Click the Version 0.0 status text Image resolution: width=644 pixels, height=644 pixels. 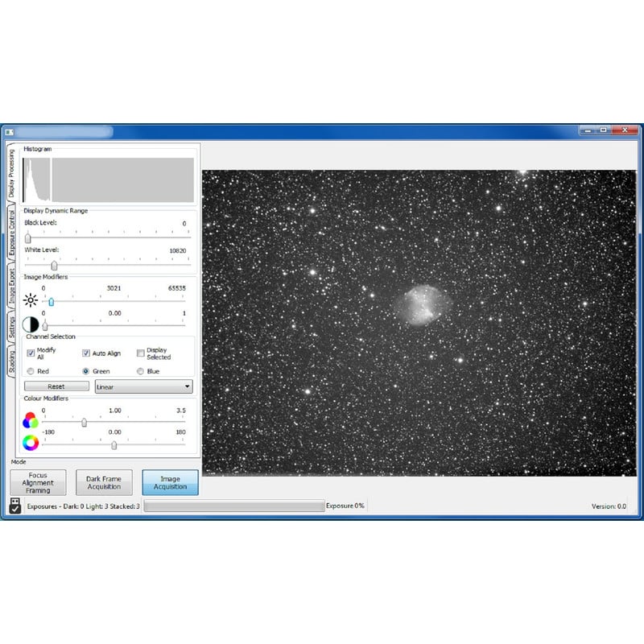click(x=609, y=506)
